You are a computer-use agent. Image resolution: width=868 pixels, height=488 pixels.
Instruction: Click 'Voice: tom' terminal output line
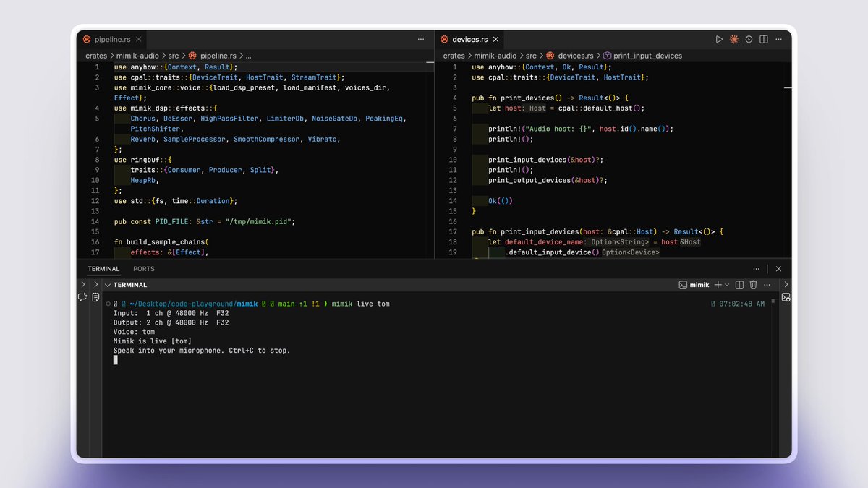[x=134, y=331]
